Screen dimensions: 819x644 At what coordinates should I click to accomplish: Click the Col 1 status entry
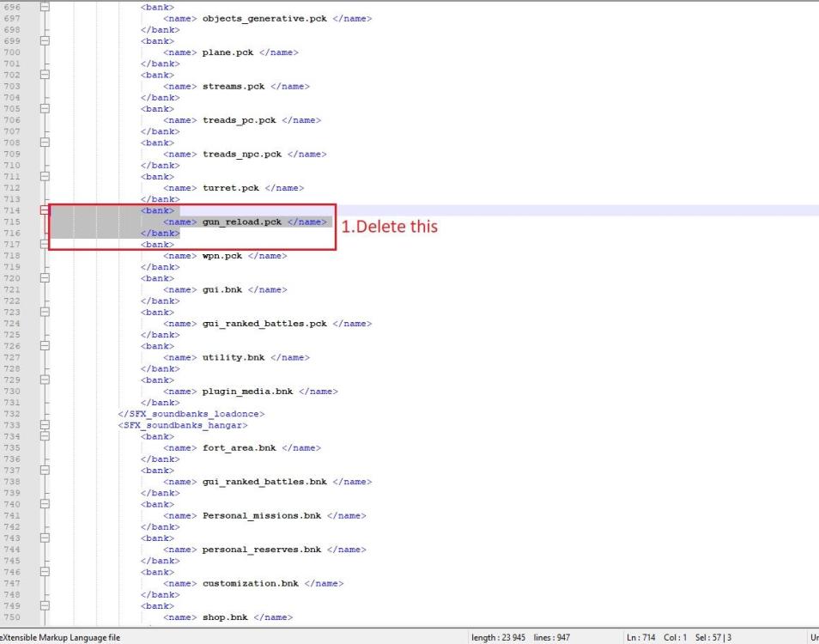(676, 638)
